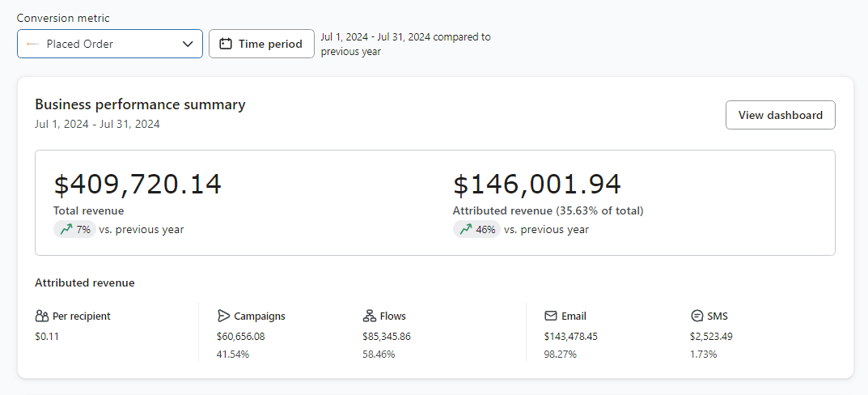868x395 pixels.
Task: Select the $409,720.14 total revenue figure
Action: tap(138, 185)
